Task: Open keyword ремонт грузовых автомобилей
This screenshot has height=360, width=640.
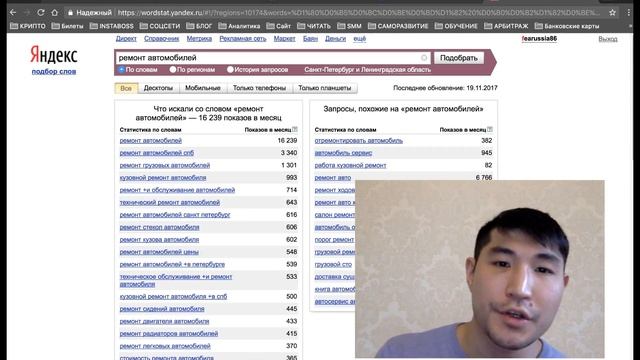Action: click(x=165, y=165)
